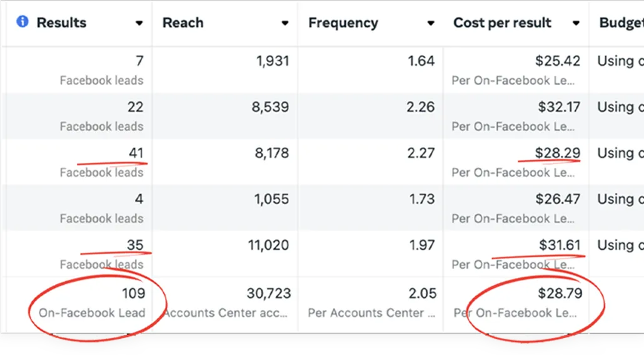Screen dimensions: 644x355
Task: Select the 35 Facebook leads result
Action: (134, 245)
